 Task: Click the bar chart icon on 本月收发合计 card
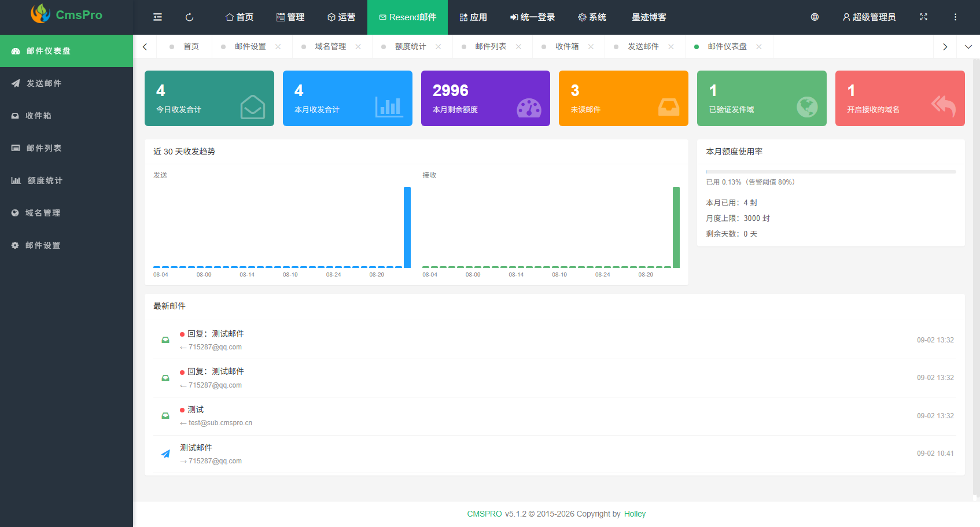point(389,107)
